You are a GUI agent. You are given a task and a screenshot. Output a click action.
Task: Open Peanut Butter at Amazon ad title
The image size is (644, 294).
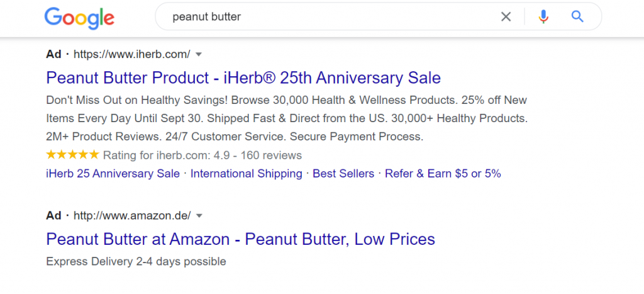coord(240,239)
